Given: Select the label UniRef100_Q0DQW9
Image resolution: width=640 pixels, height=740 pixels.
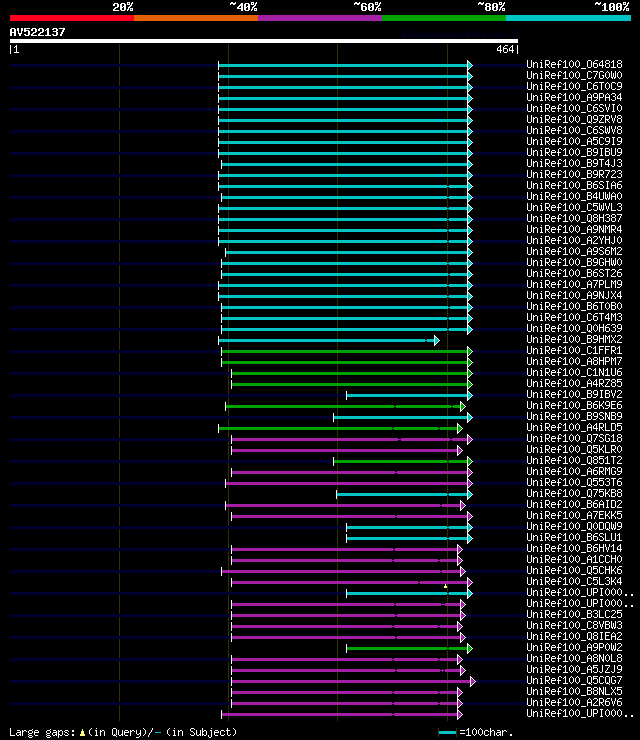Looking at the screenshot, I should pyautogui.click(x=574, y=526).
